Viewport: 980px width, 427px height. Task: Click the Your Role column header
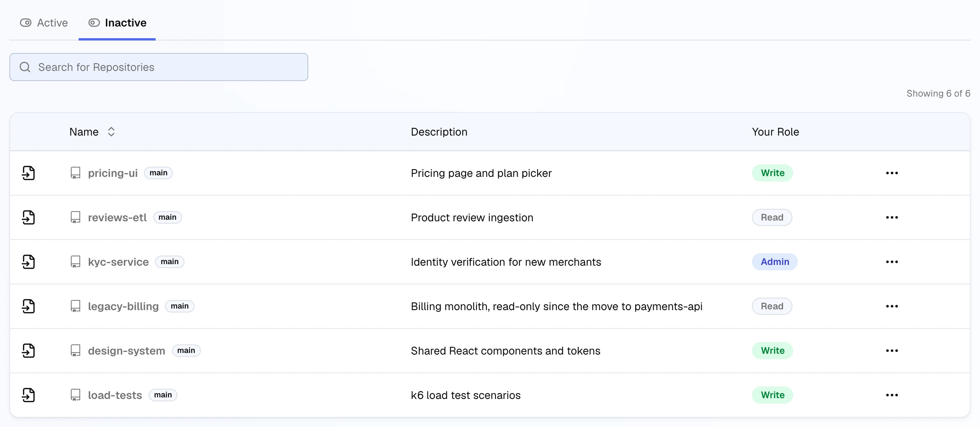pyautogui.click(x=776, y=132)
